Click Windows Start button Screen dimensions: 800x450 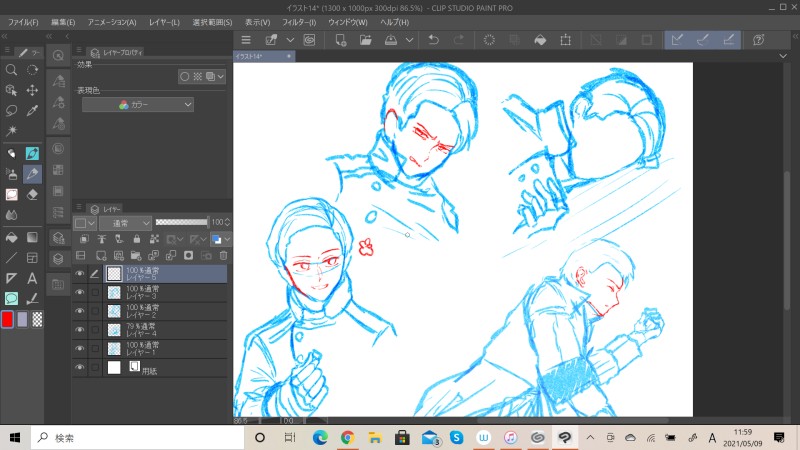pos(15,438)
